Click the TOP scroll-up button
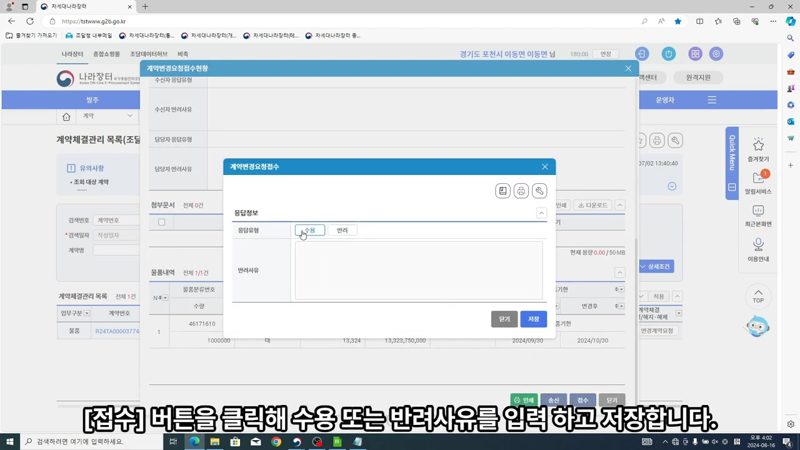800x450 pixels. [x=758, y=296]
